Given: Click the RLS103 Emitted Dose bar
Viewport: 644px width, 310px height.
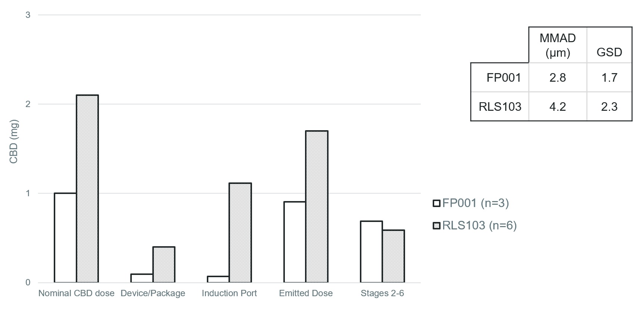Looking at the screenshot, I should pos(317,206).
